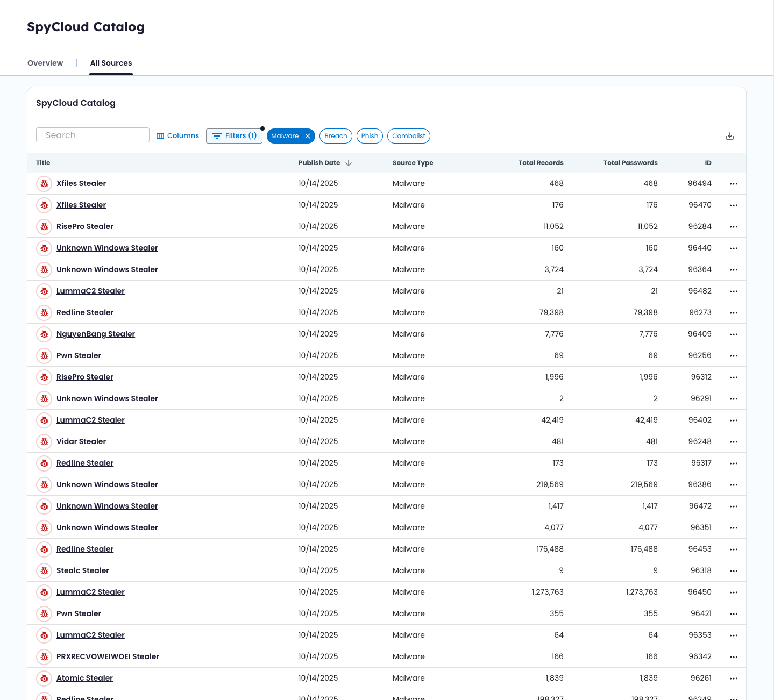Open more options for ID 96409

[x=734, y=334]
